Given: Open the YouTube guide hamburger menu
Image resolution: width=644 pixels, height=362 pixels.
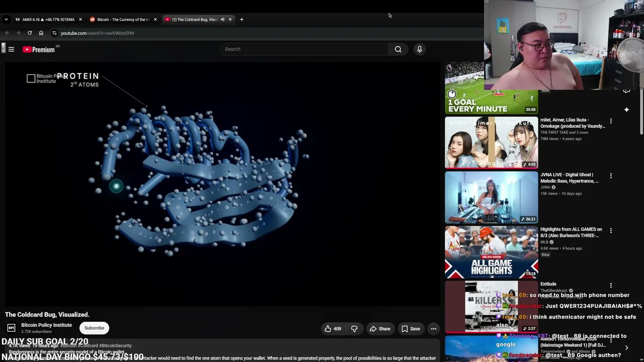Looking at the screenshot, I should point(11,49).
